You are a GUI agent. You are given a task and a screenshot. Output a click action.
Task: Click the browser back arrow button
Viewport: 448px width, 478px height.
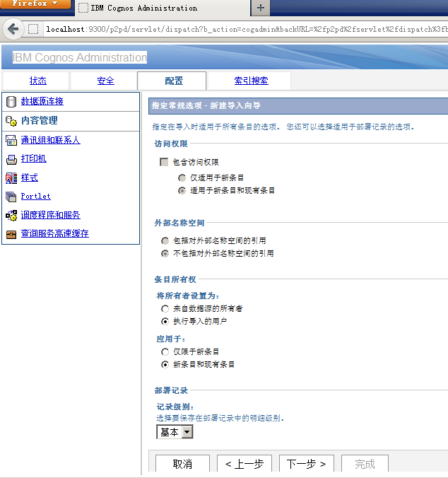tap(13, 29)
